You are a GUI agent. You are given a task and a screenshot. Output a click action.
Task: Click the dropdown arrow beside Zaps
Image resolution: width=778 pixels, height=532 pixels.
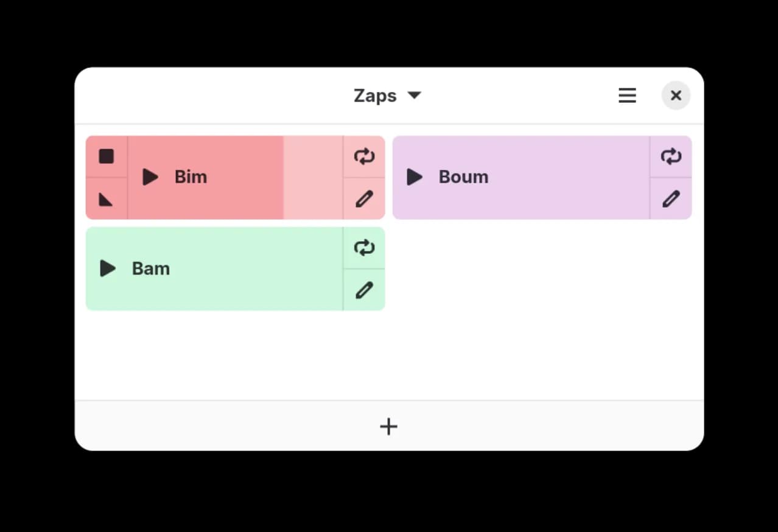415,96
